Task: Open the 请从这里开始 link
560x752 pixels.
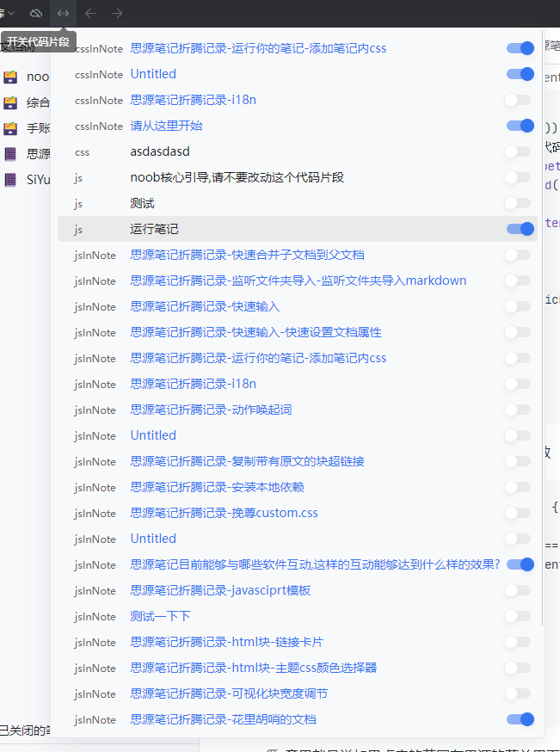Action: (x=166, y=126)
